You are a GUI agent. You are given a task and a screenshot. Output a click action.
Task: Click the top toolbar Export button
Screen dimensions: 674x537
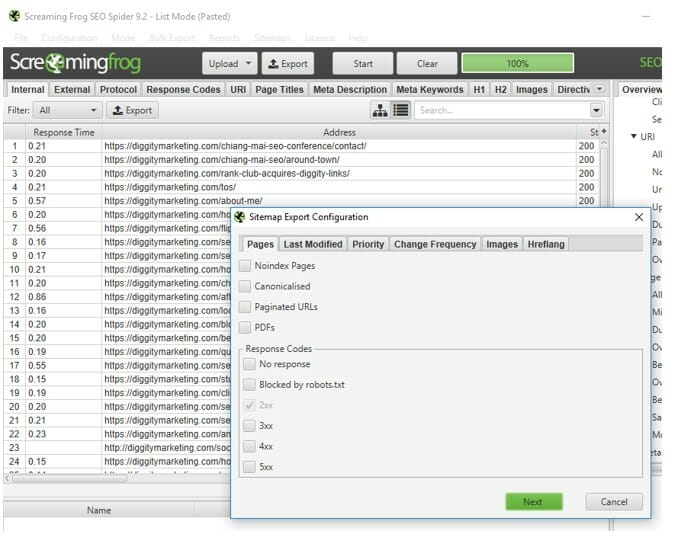pyautogui.click(x=288, y=64)
